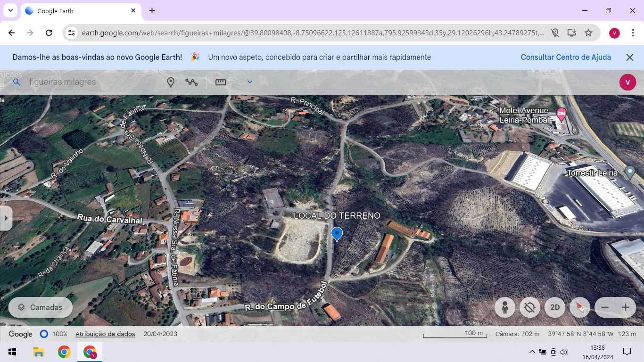
Task: Open the Chrome three-dot menu
Action: (632, 33)
